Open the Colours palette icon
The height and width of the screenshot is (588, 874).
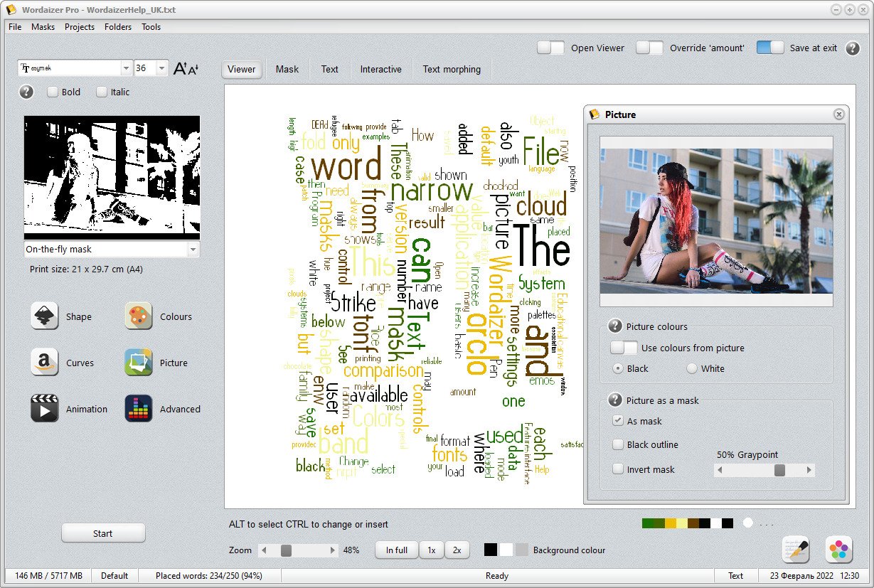pos(139,316)
